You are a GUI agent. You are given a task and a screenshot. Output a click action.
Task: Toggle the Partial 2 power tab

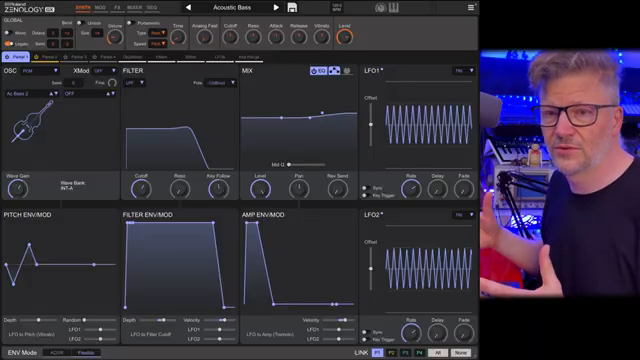coord(36,57)
